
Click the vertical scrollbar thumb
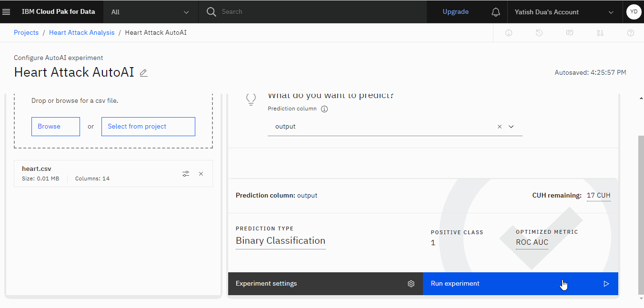point(640,214)
